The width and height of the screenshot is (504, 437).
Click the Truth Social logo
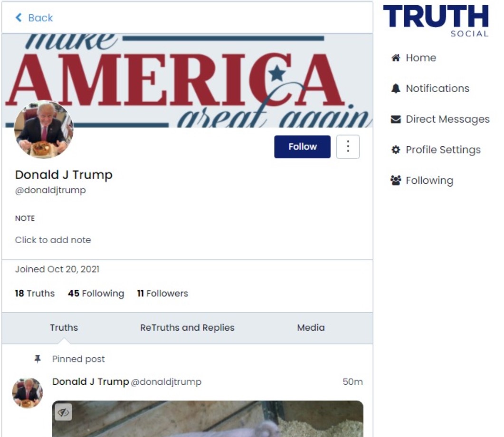coord(436,20)
